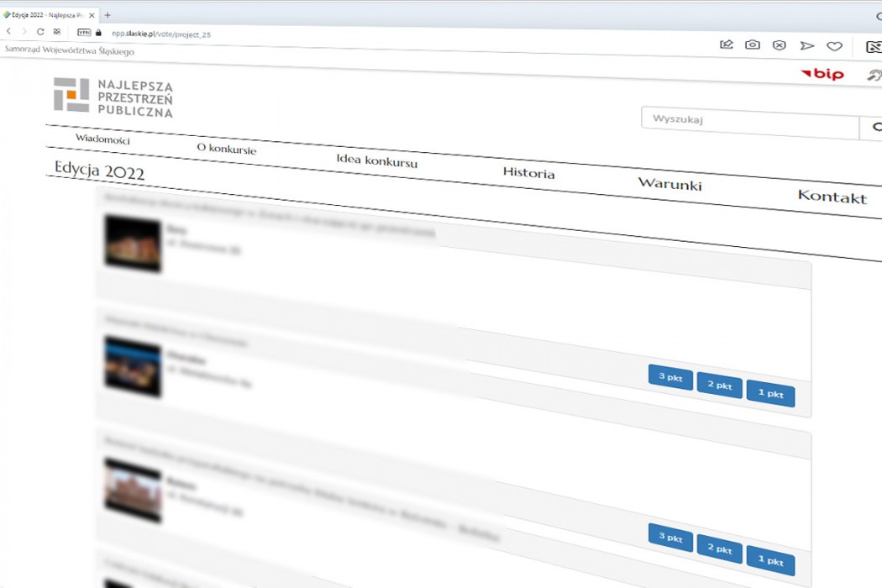882x588 pixels.
Task: Click Samorząd Województwa Śląskiego header text
Action: [x=70, y=50]
